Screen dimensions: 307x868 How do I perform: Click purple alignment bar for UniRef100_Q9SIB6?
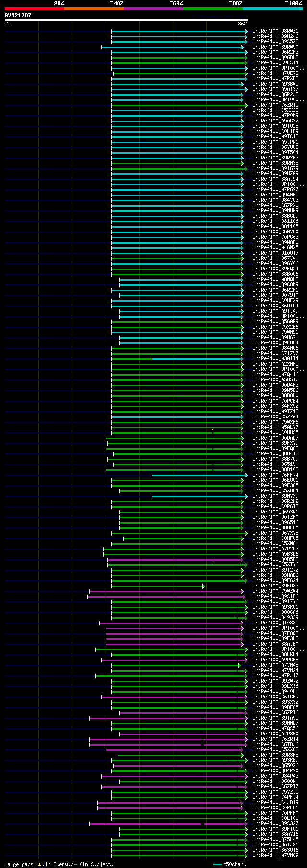(x=166, y=597)
